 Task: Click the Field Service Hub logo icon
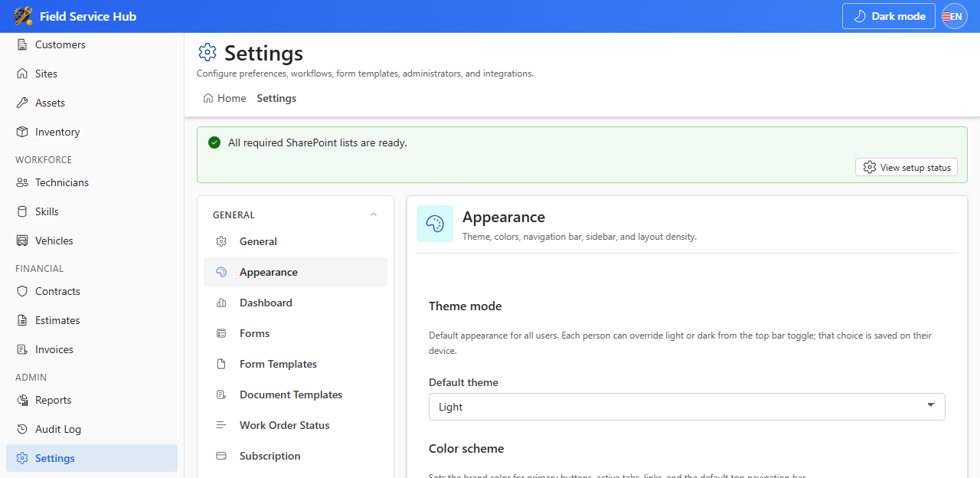pyautogui.click(x=23, y=16)
